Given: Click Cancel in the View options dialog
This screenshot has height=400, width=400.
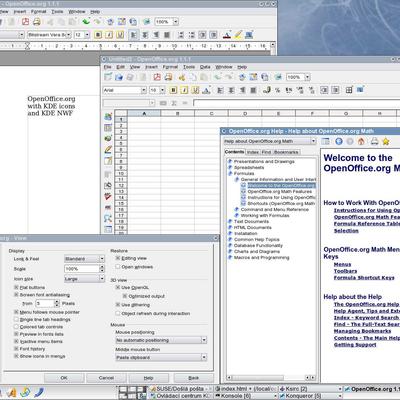Looking at the screenshot, I should click(106, 378).
